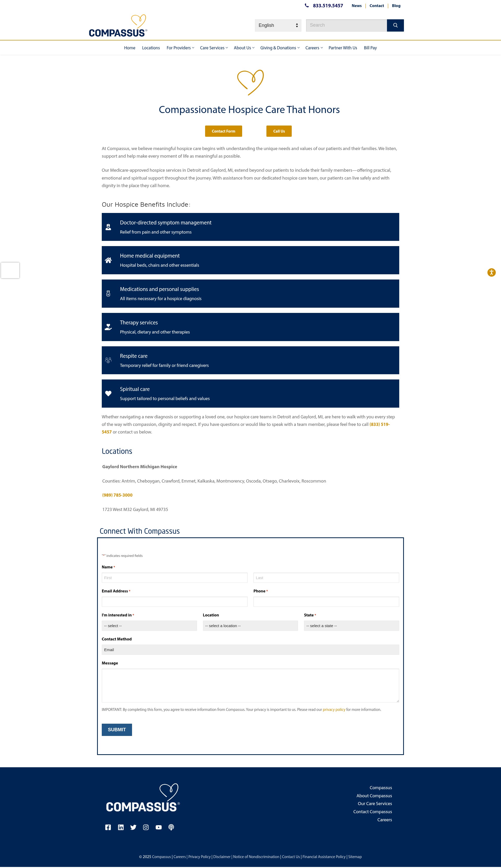Click the phone icon beside 833.519.5457

click(x=307, y=5)
